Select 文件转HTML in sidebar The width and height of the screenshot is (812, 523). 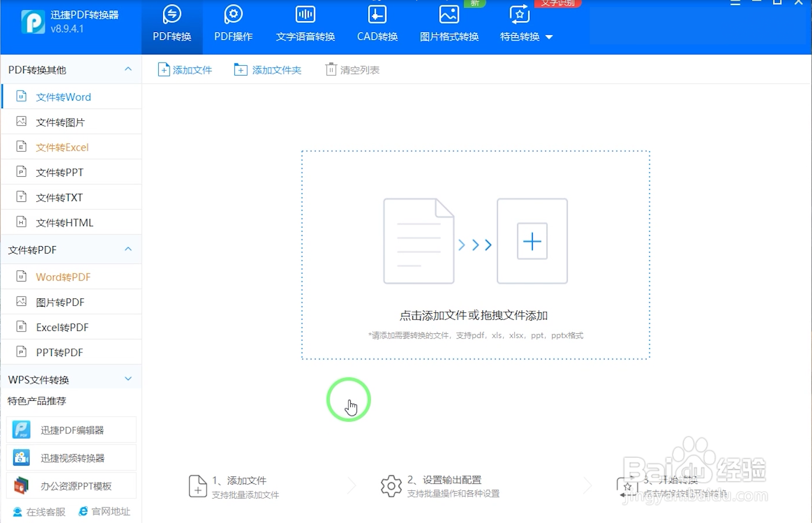(x=72, y=222)
